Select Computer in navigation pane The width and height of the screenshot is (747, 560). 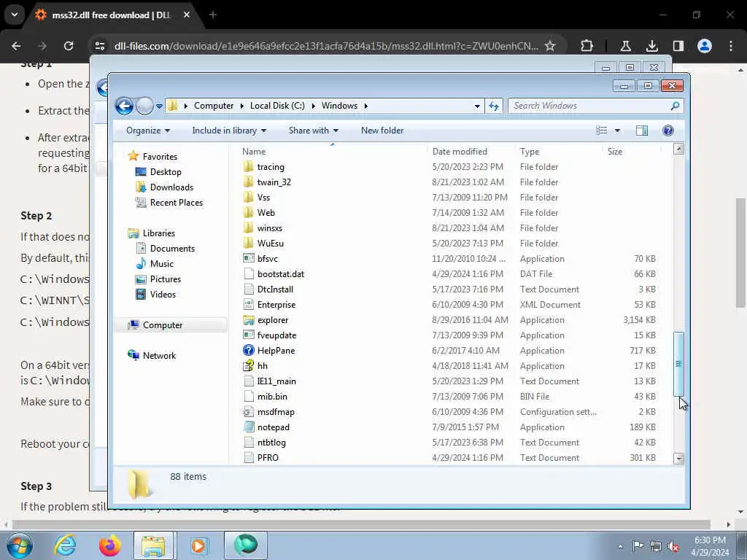pyautogui.click(x=163, y=325)
